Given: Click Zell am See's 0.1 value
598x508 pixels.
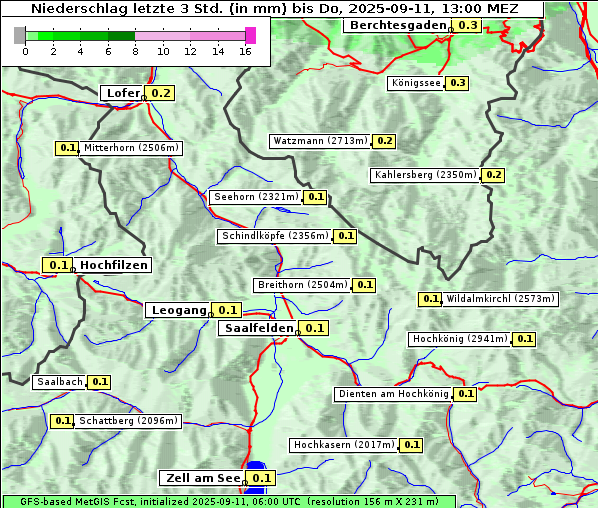Looking at the screenshot, I should coord(261,478).
